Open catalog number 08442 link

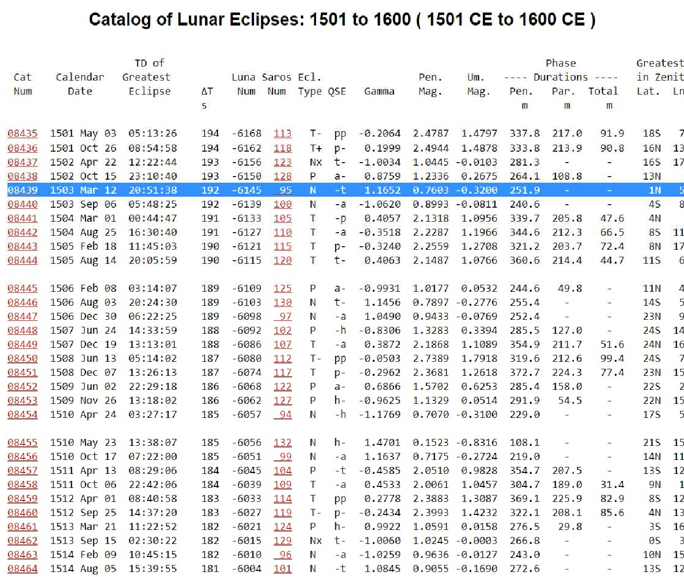coord(22,232)
